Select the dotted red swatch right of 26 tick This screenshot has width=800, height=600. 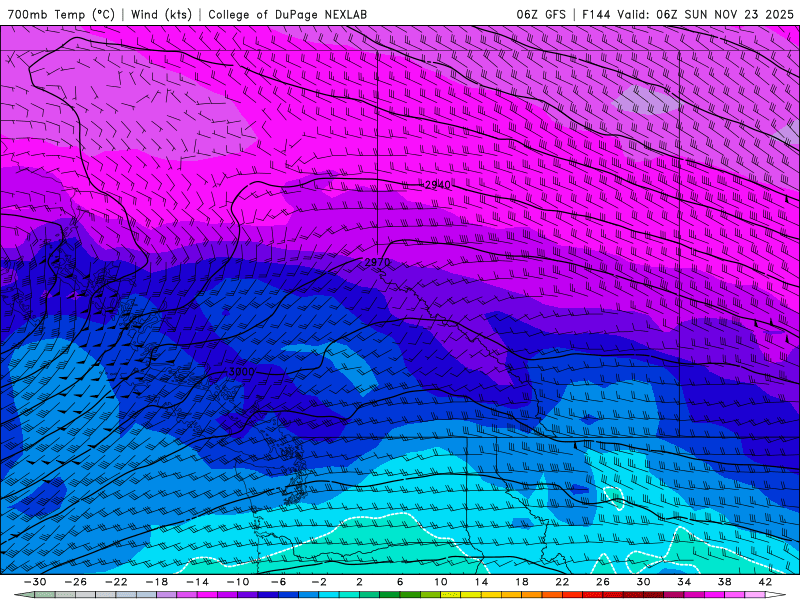613,594
